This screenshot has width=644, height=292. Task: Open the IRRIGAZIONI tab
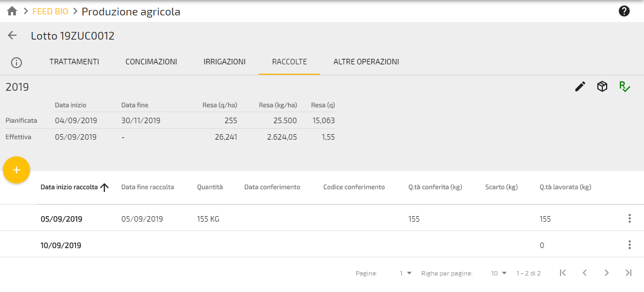tap(224, 62)
